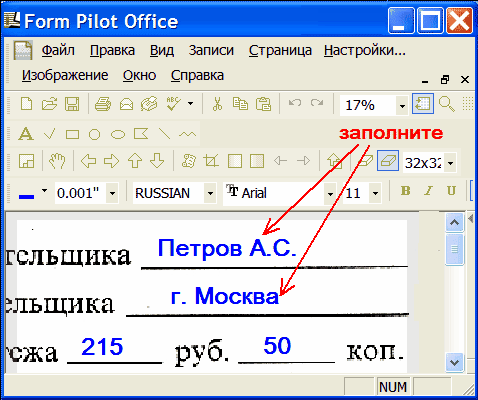Screen dimensions: 478x400
Task: Toggle Italic formatting
Action: click(428, 191)
